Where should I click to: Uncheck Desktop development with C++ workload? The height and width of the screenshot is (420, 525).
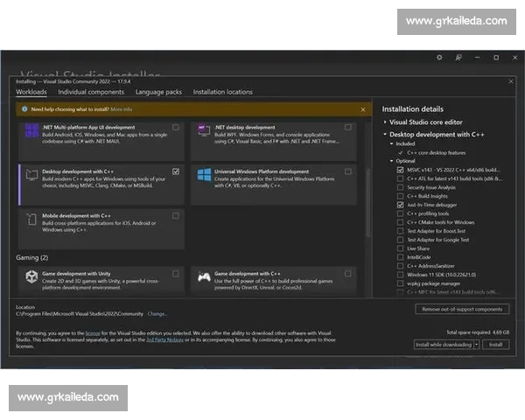click(x=176, y=171)
